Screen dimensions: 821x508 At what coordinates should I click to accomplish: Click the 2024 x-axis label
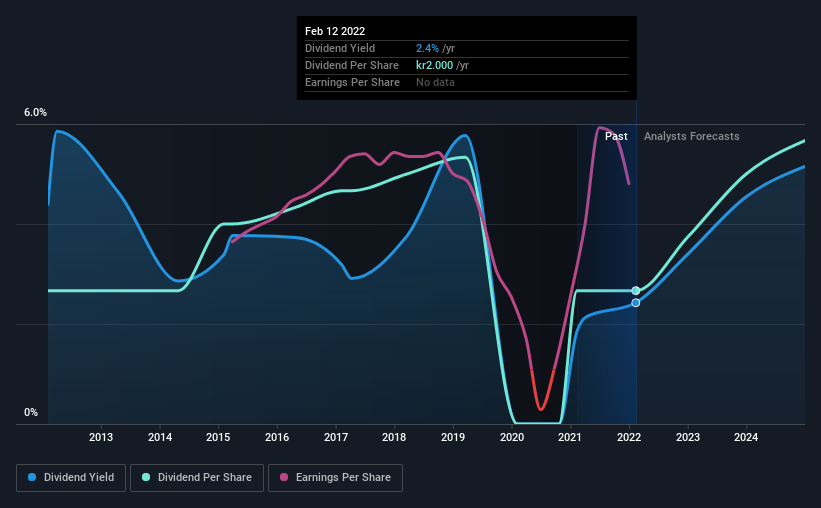click(746, 437)
